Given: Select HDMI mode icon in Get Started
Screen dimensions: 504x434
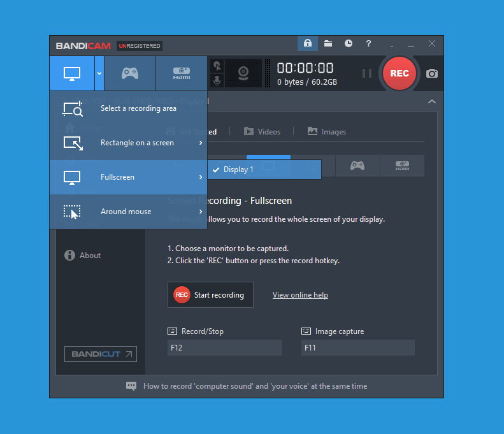Looking at the screenshot, I should 403,166.
